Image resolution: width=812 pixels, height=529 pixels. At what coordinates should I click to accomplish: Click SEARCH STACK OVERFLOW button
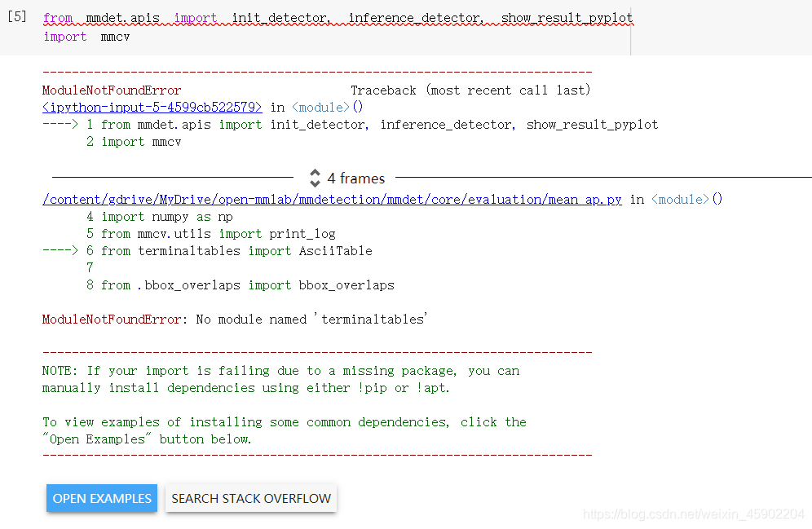tap(250, 498)
